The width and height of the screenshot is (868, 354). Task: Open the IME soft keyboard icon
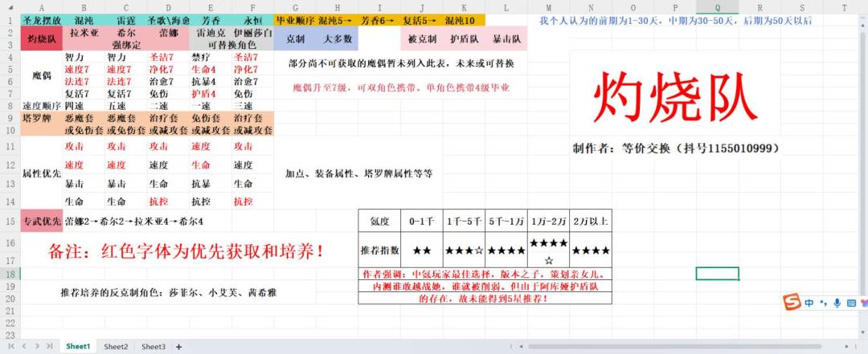click(850, 303)
